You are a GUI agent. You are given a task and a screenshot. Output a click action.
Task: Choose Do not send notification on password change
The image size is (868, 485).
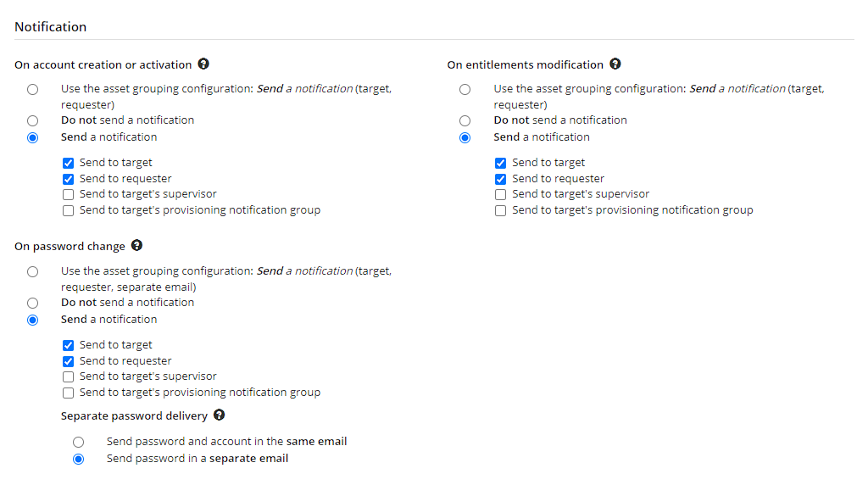[x=33, y=303]
